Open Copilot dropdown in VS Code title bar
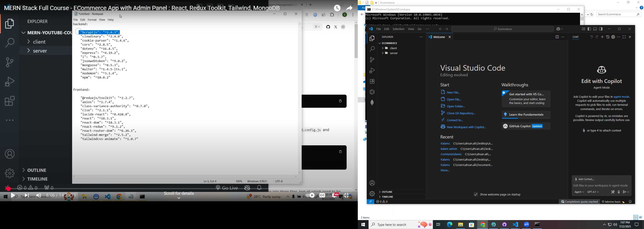The image size is (644, 229). (x=562, y=29)
